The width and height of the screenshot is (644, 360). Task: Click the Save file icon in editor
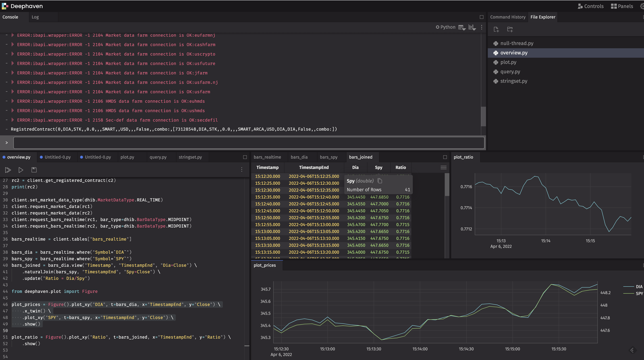click(34, 170)
